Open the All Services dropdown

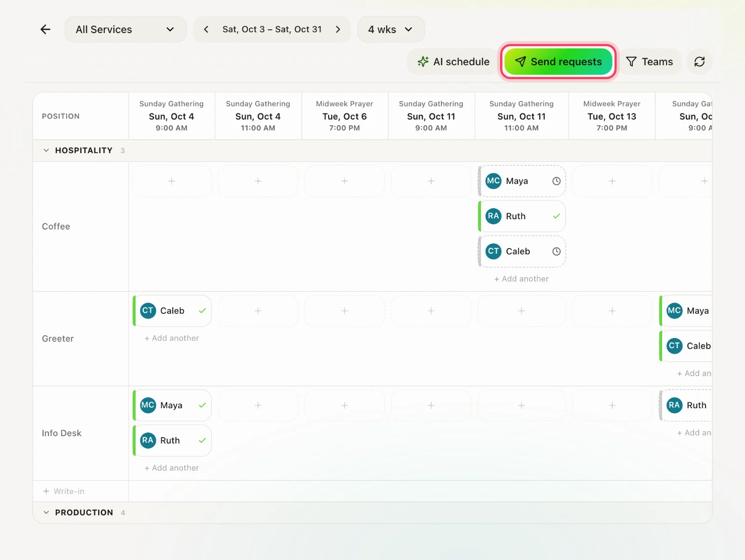(x=125, y=29)
